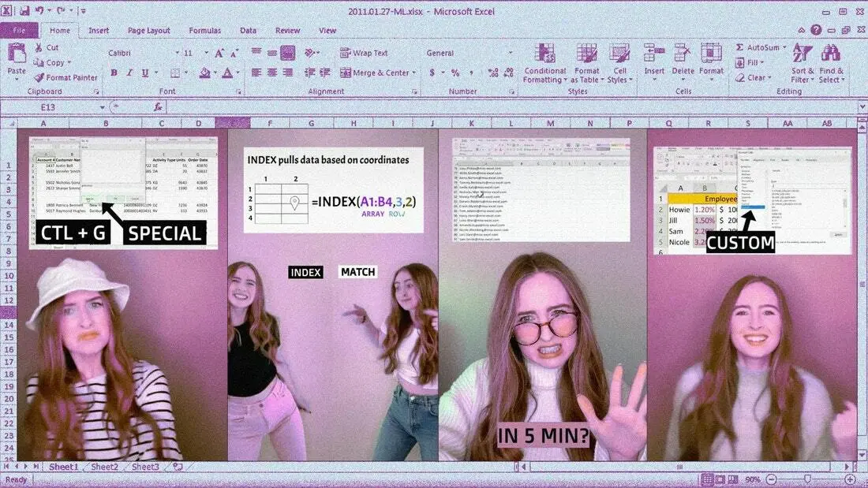This screenshot has width=868, height=488.
Task: Toggle Bold formatting
Action: coord(114,73)
